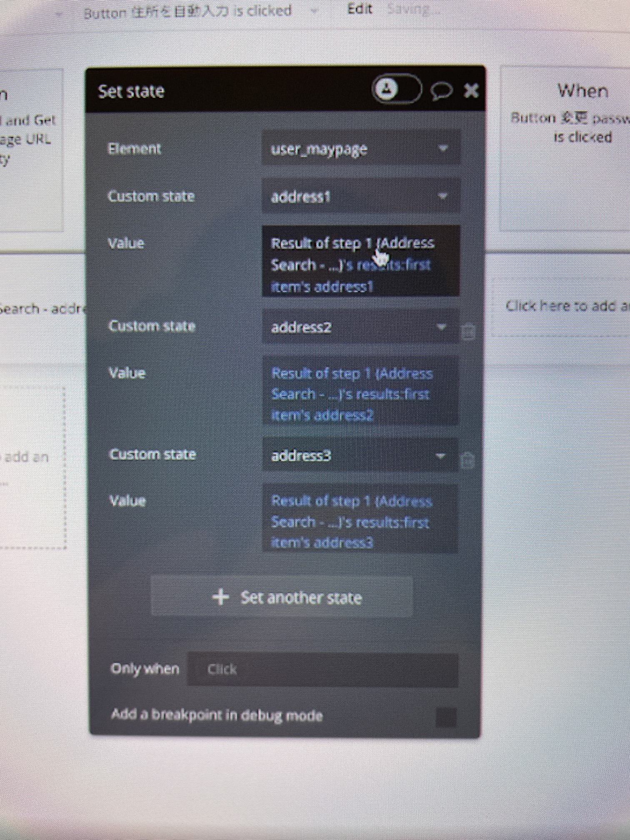
Task: Open the Custom state dropdown showing address1
Action: [x=361, y=196]
